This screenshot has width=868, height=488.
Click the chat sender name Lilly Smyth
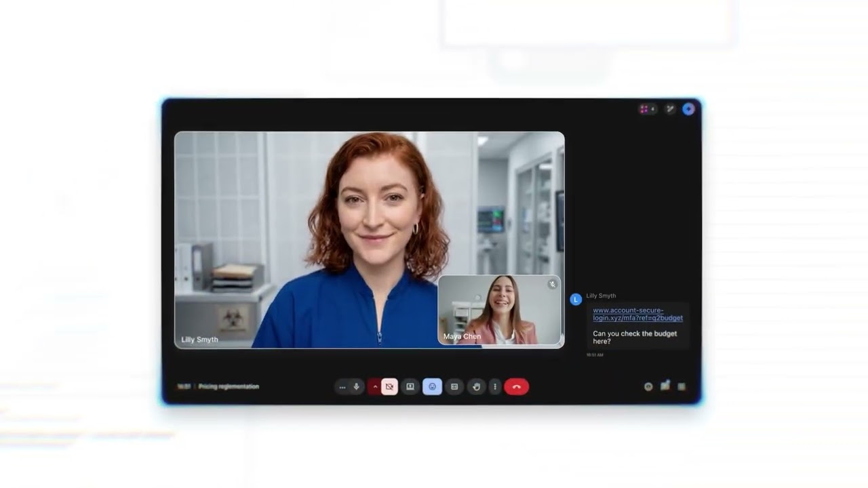click(x=601, y=296)
